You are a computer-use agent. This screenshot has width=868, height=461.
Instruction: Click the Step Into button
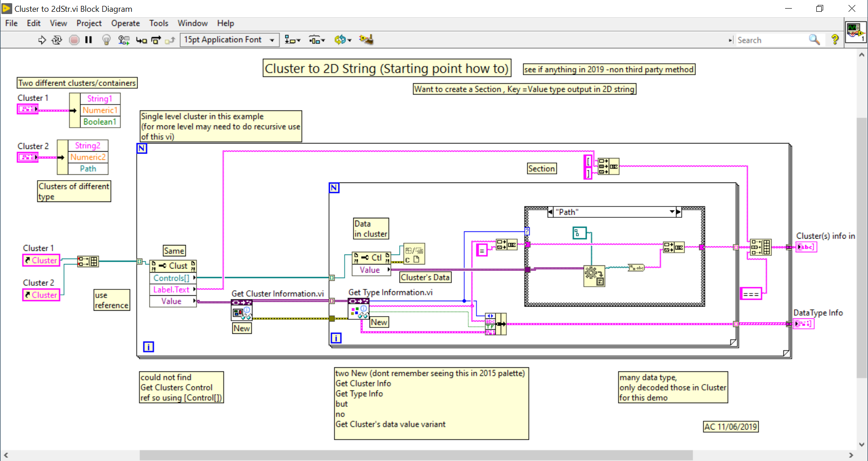point(141,40)
